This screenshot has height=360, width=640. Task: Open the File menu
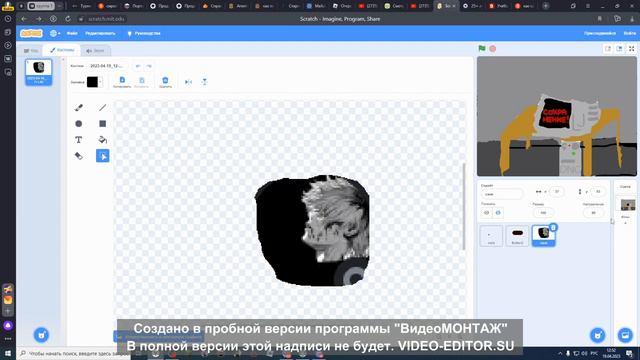[72, 33]
